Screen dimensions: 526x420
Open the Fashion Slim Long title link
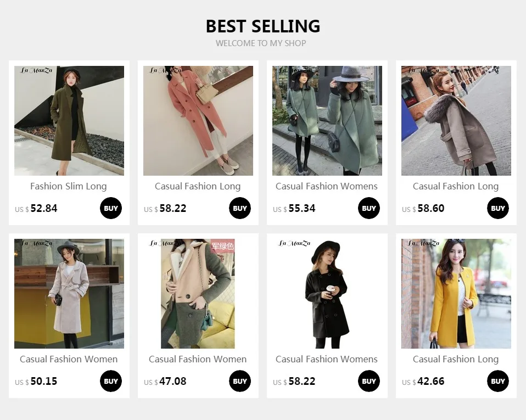(x=69, y=186)
